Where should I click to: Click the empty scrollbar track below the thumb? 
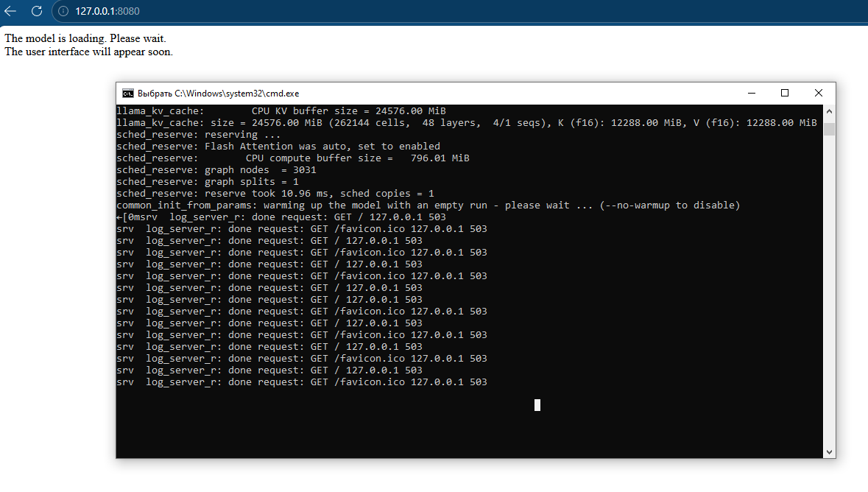pyautogui.click(x=830, y=295)
